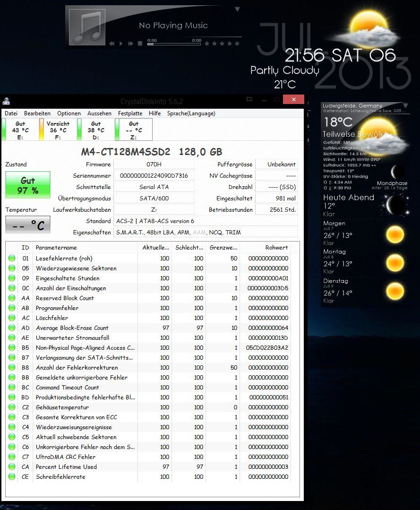Click the Parametername column header
The height and width of the screenshot is (510, 420).
85,248
